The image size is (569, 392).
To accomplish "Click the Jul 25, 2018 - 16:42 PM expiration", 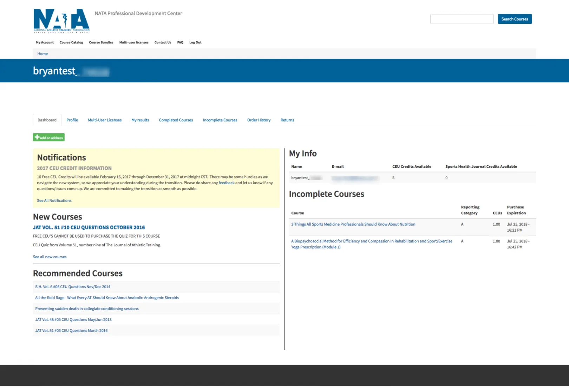I will [518, 244].
